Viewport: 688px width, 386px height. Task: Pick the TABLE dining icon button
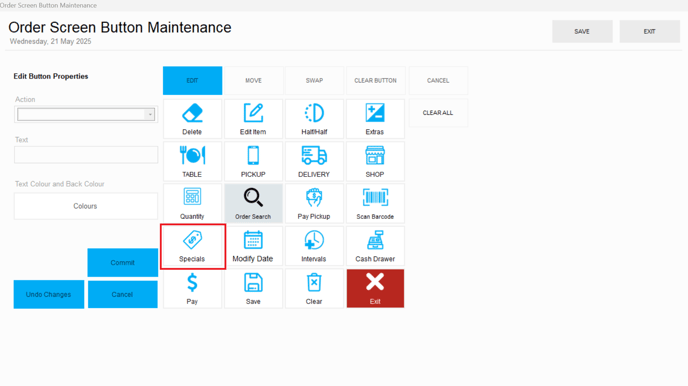point(192,161)
